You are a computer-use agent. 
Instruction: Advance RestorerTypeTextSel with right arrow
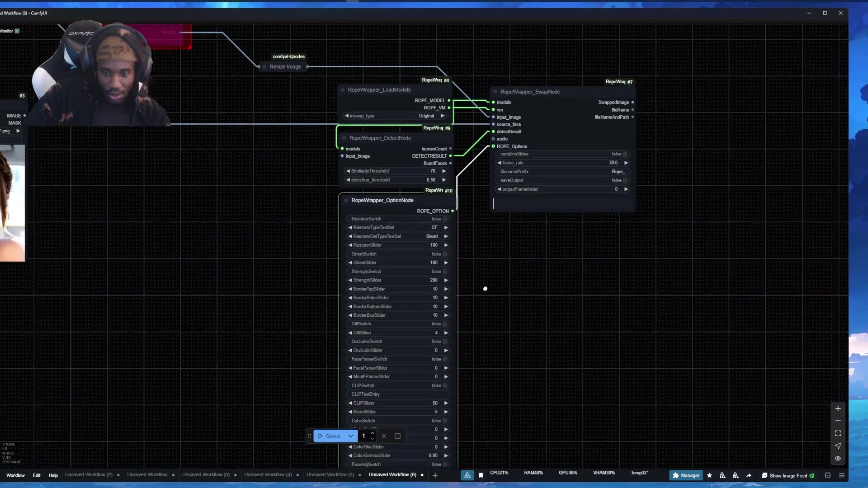tap(446, 228)
